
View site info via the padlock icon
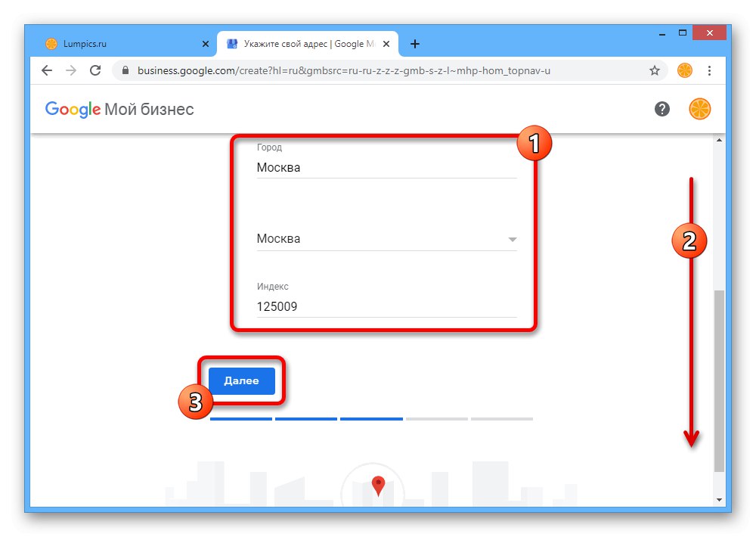[125, 70]
